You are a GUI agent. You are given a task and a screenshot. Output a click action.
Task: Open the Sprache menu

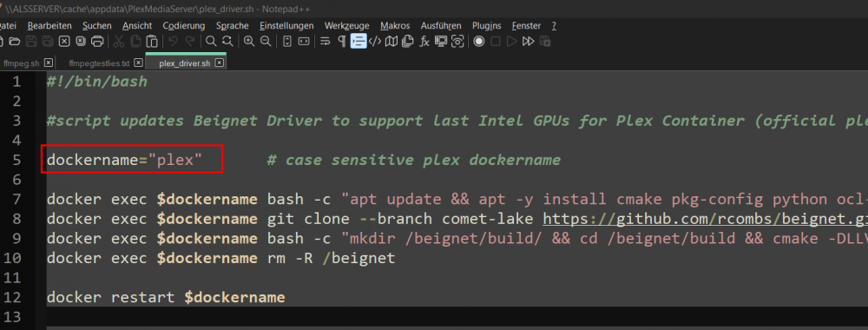[233, 25]
